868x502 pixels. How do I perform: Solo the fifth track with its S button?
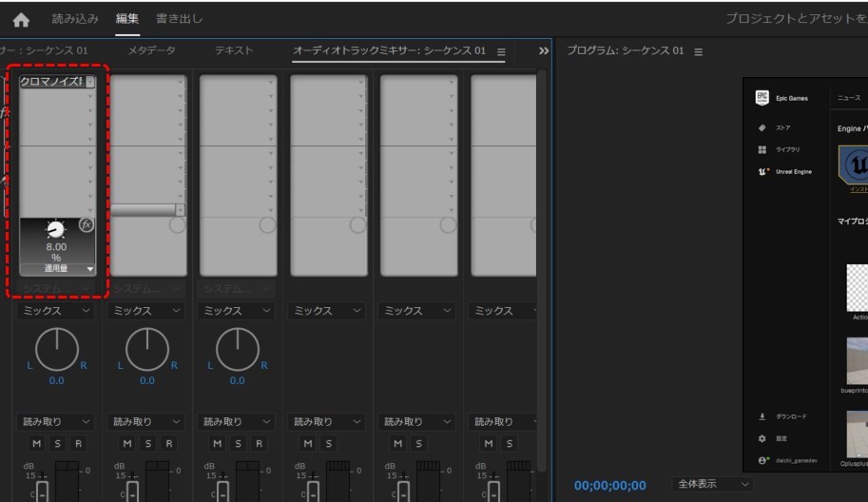[419, 443]
